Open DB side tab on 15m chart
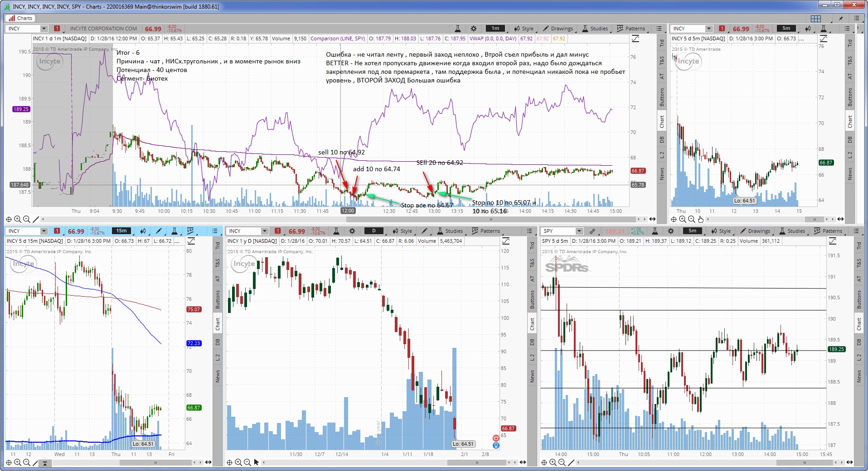This screenshot has height=471, width=868. coord(218,342)
